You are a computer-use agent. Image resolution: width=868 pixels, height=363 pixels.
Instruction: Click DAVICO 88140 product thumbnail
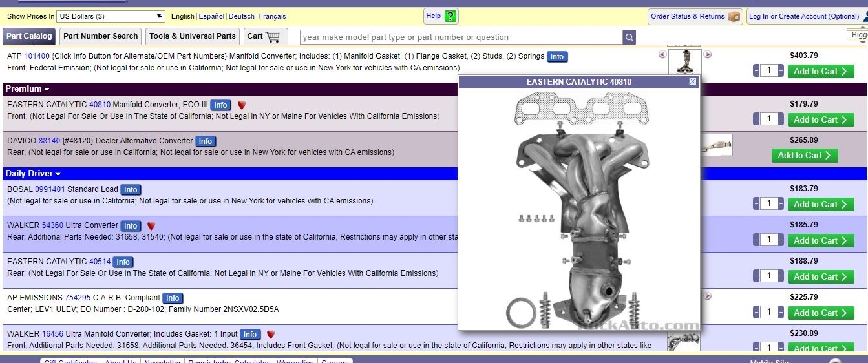point(716,145)
